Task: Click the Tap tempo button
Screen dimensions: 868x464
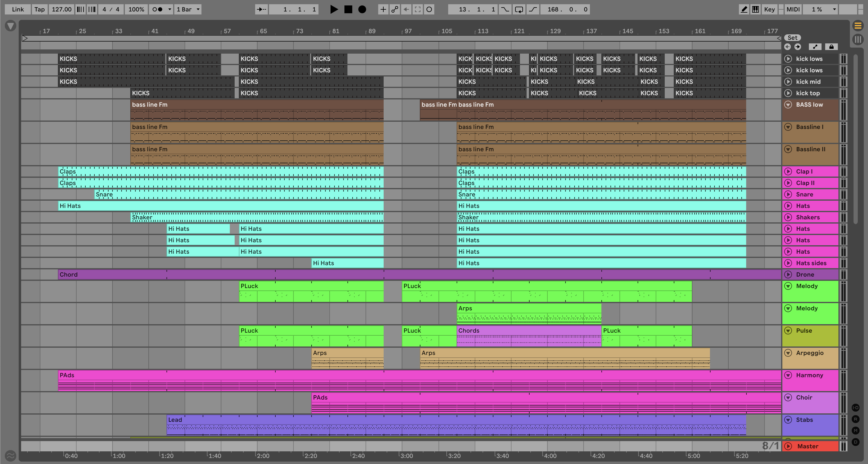Action: 40,9
